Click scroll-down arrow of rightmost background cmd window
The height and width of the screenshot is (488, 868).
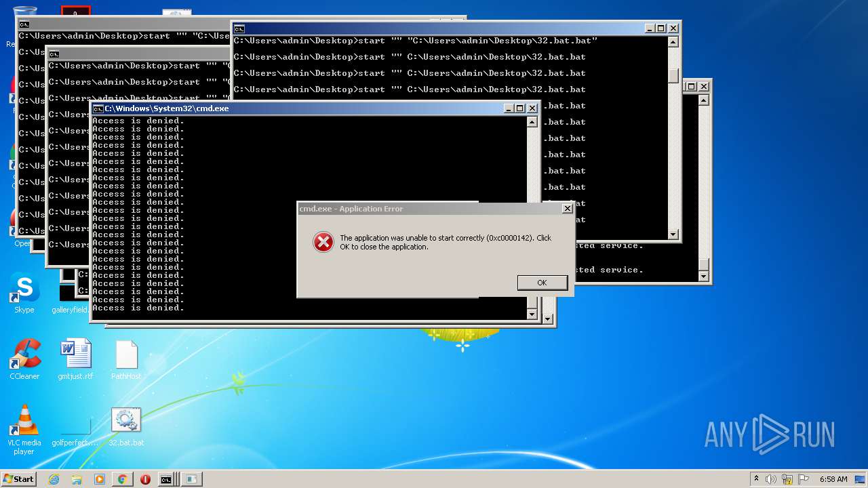[x=703, y=276]
